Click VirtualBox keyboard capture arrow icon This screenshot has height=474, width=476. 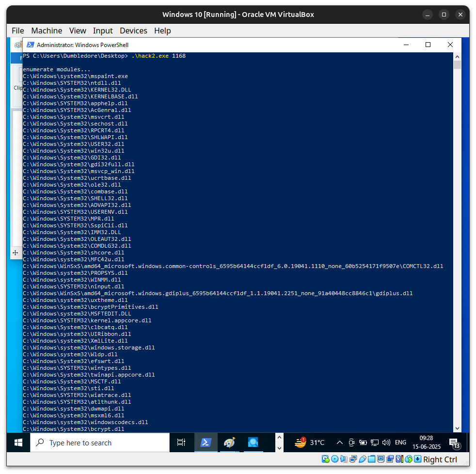417,459
